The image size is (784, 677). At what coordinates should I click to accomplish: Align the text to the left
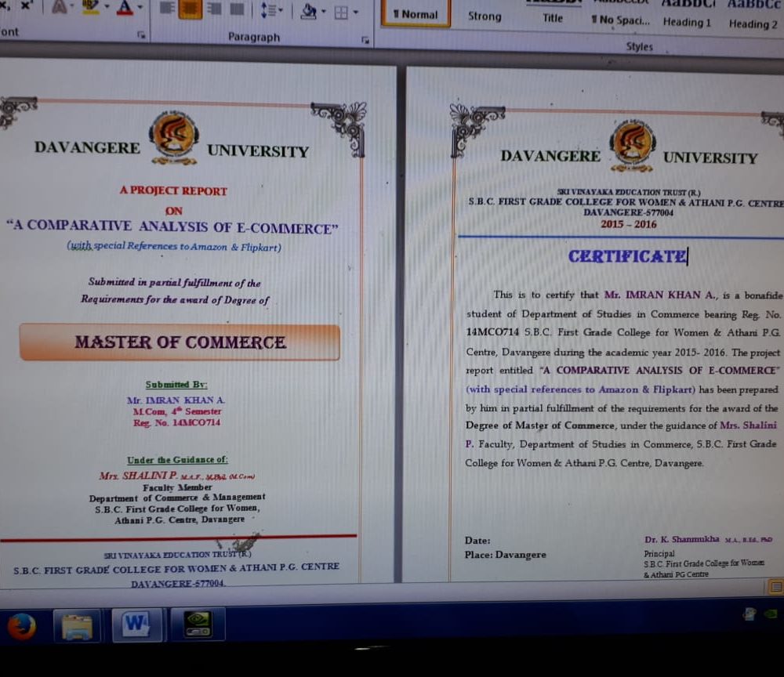(x=166, y=9)
